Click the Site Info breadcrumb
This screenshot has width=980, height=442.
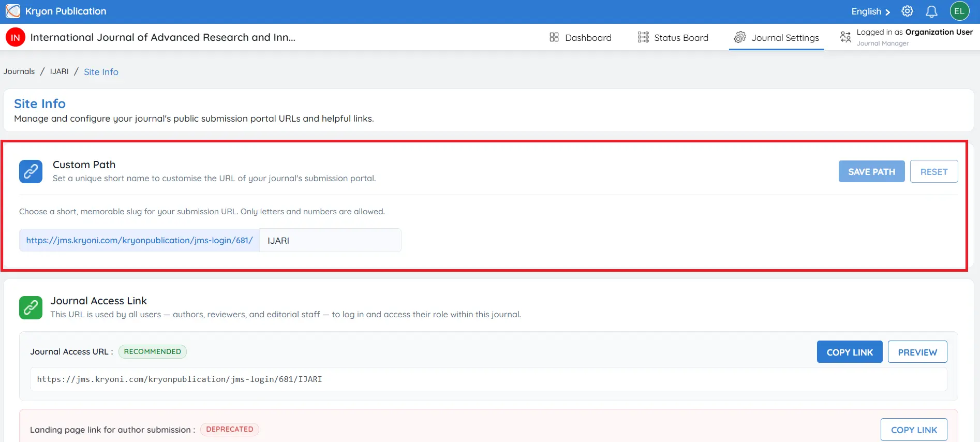[x=101, y=72]
